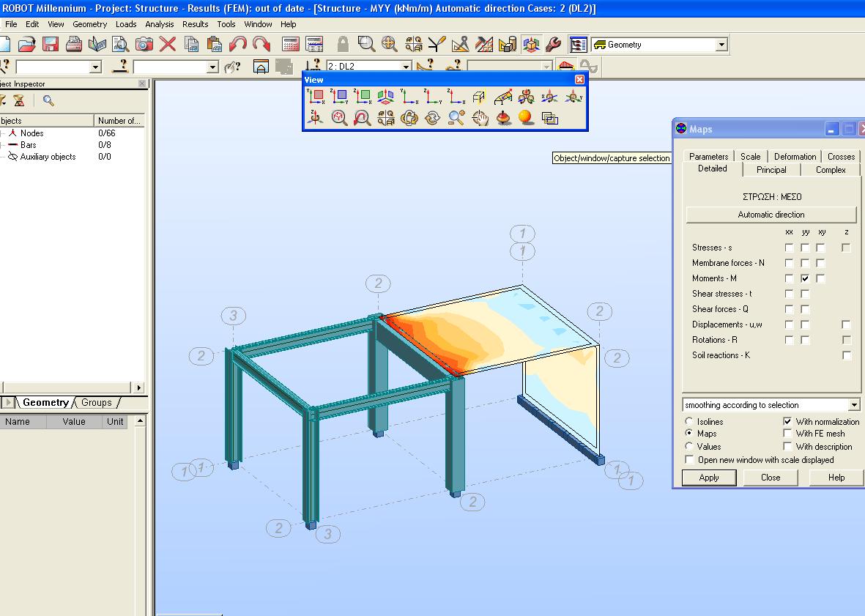
Task: Expand the Bars tree item
Action: pyautogui.click(x=3, y=145)
